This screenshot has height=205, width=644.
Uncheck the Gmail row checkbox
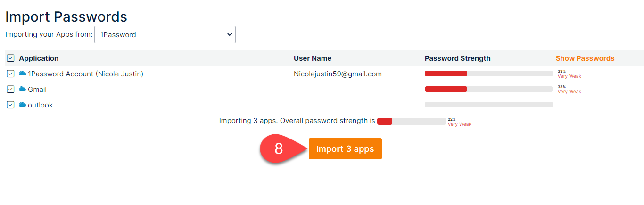click(10, 90)
